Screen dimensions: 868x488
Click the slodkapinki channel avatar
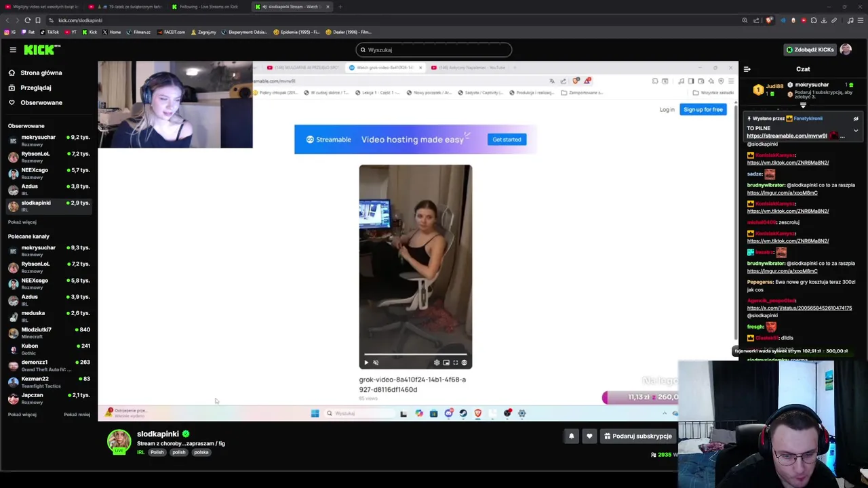click(119, 441)
